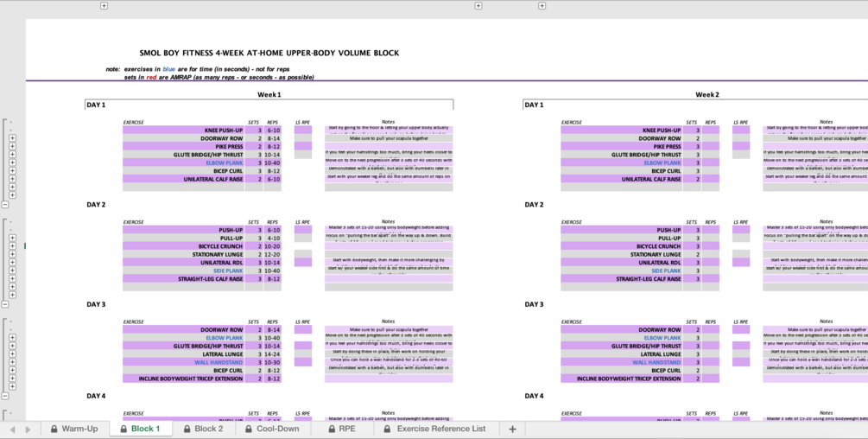Select LATERAL LUNGE cell in Week 2 Day 3
Image resolution: width=868 pixels, height=439 pixels.
click(x=621, y=353)
